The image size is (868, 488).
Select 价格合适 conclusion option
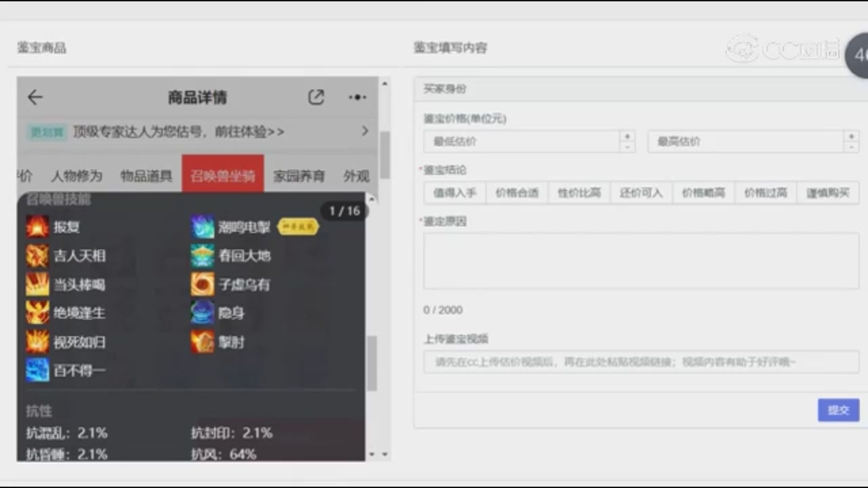click(517, 193)
